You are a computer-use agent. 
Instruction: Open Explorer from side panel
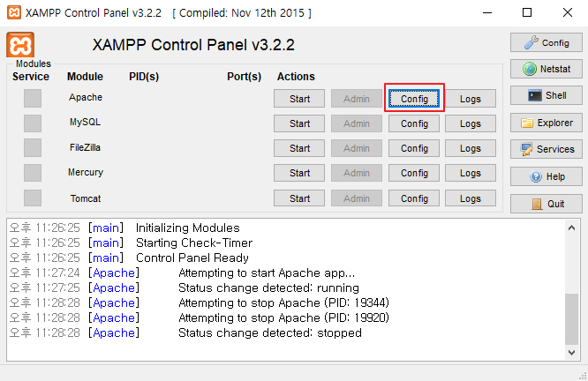pyautogui.click(x=547, y=123)
